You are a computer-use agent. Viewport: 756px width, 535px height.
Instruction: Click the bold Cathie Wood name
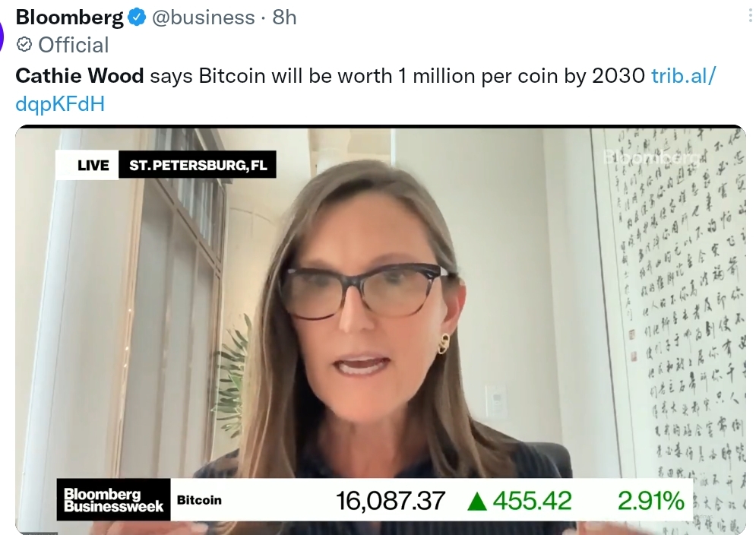coord(80,76)
